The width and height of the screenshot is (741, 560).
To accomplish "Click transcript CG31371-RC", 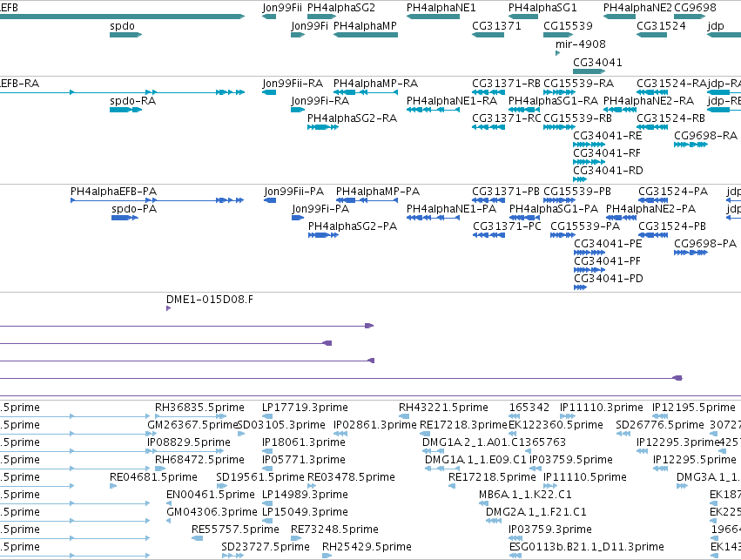I will click(x=488, y=127).
